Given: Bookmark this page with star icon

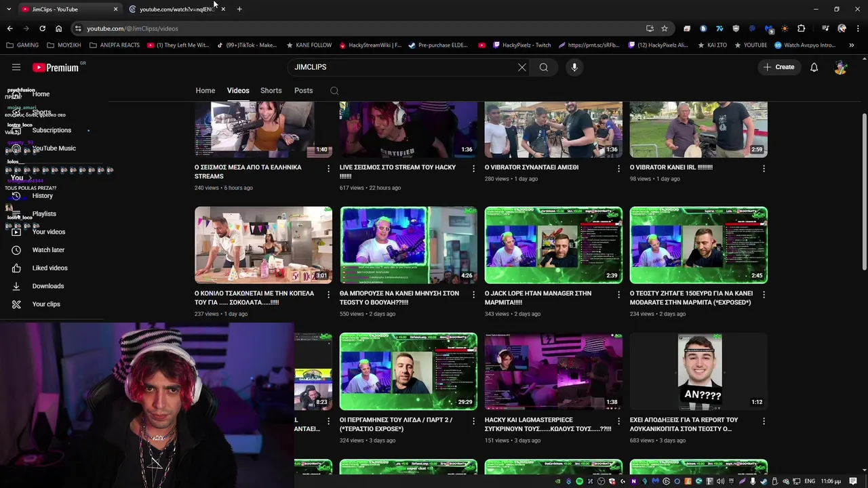Looking at the screenshot, I should click(665, 28).
